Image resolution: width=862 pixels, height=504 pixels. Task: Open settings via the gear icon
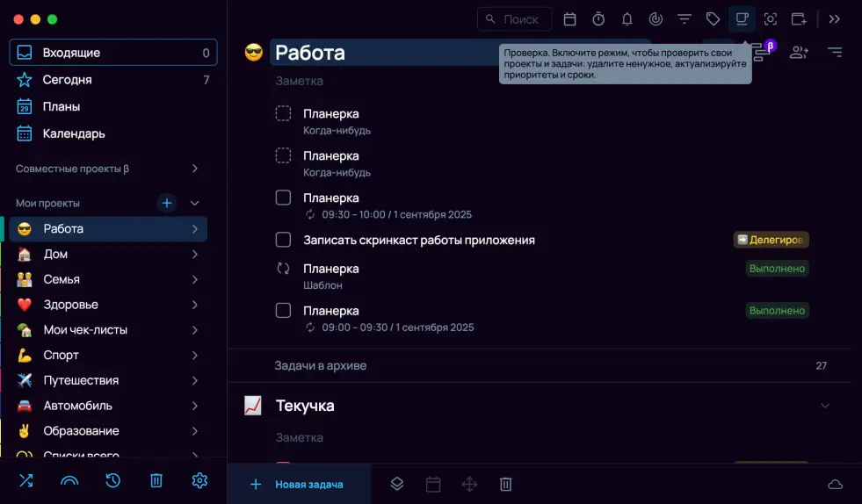[199, 480]
